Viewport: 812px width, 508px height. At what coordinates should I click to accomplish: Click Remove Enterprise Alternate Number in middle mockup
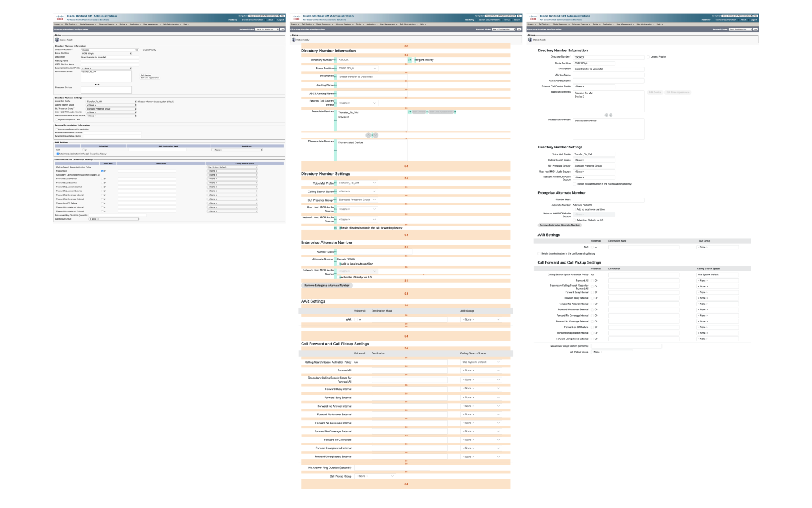click(327, 286)
